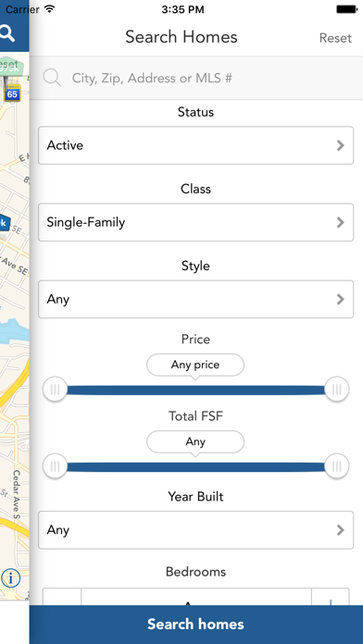Tap the map info icon
Screen dimensions: 363x644
(11, 578)
